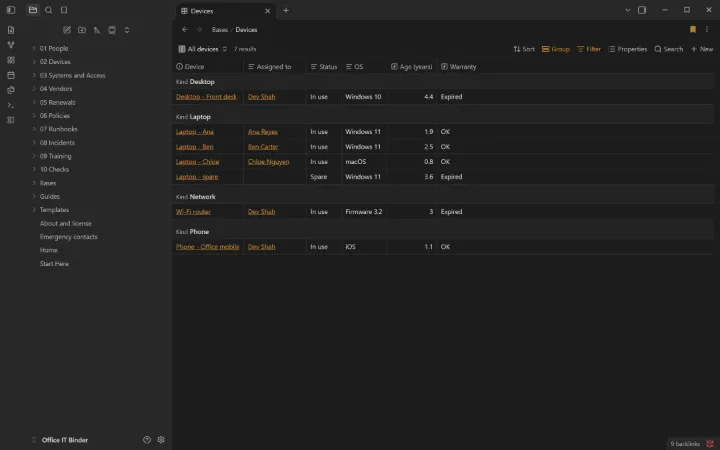Open graph view from the ribbon
Screen dimensions: 720x450
coord(11,45)
